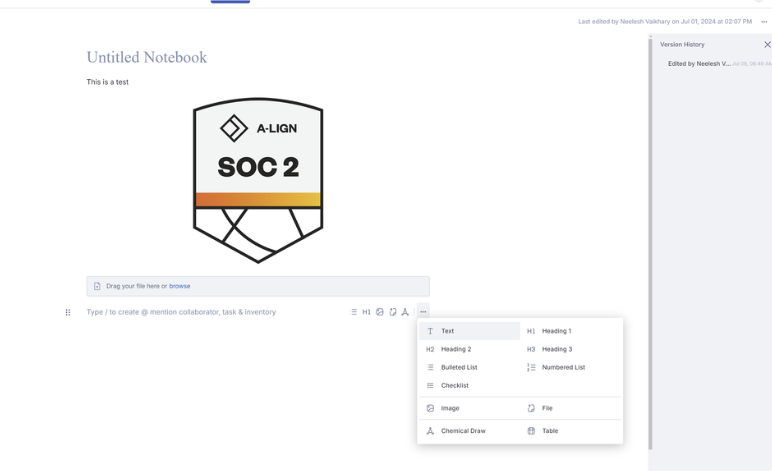Click the Untitled Notebook title

[147, 58]
